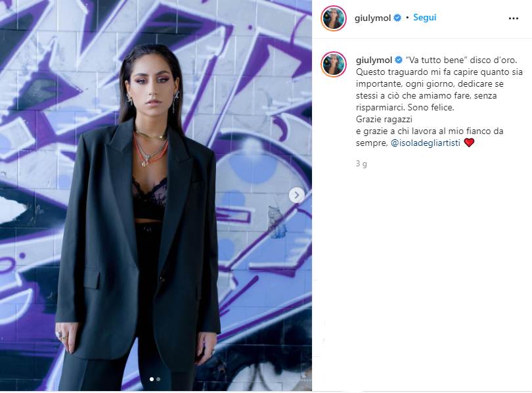The width and height of the screenshot is (532, 393).
Task: Follow giulymol using the Segui button
Action: (x=424, y=18)
